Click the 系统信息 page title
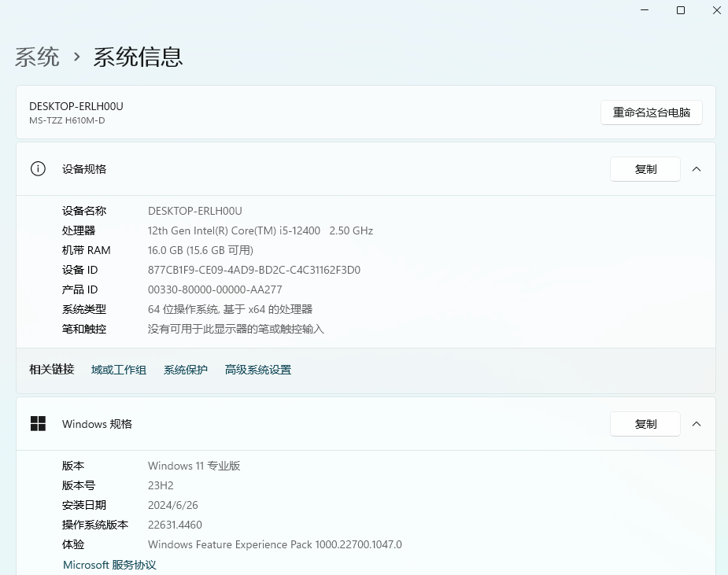Viewport: 728px width, 575px height. 138,57
